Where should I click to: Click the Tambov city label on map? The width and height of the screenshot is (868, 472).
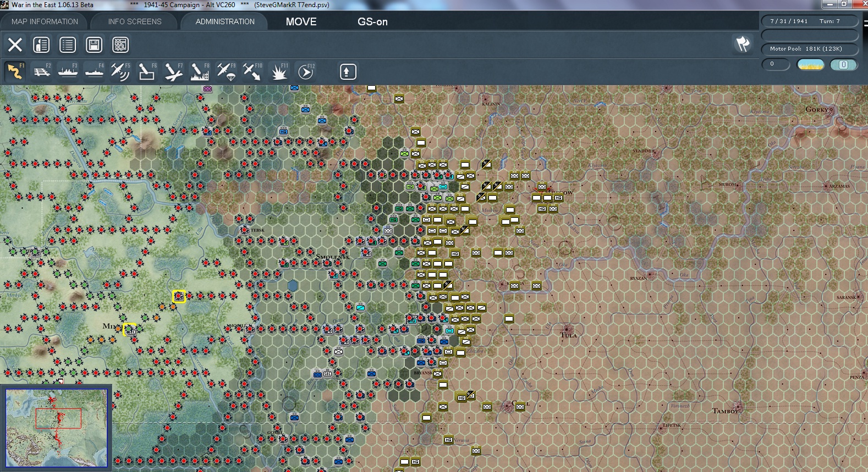[x=725, y=411]
